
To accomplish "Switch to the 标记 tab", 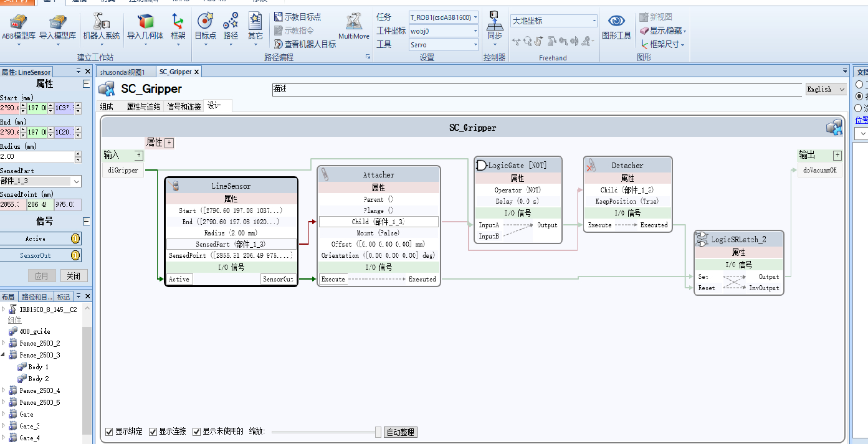I will click(x=64, y=296).
